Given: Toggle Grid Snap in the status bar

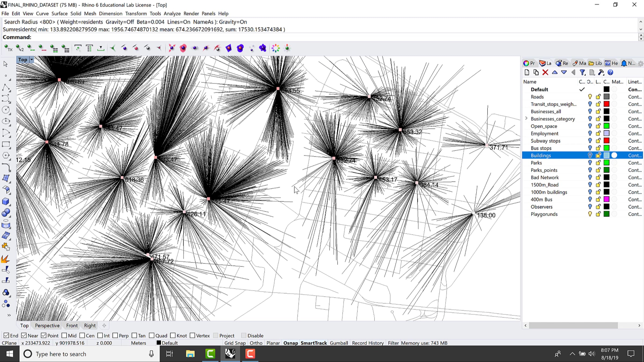Looking at the screenshot, I should pyautogui.click(x=235, y=343).
